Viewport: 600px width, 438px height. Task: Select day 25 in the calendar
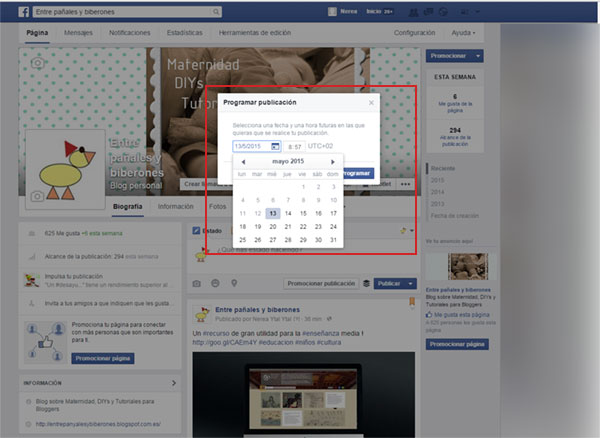(243, 240)
